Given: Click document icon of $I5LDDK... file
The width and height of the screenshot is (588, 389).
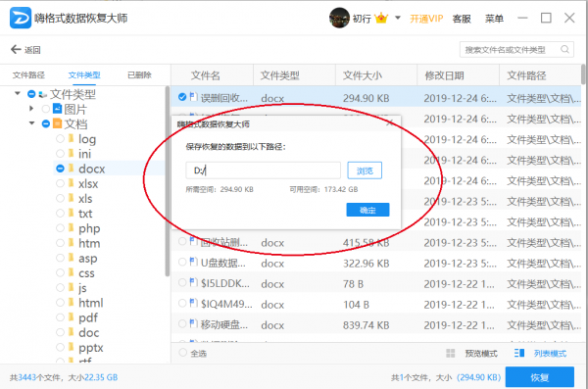Looking at the screenshot, I should tap(193, 282).
